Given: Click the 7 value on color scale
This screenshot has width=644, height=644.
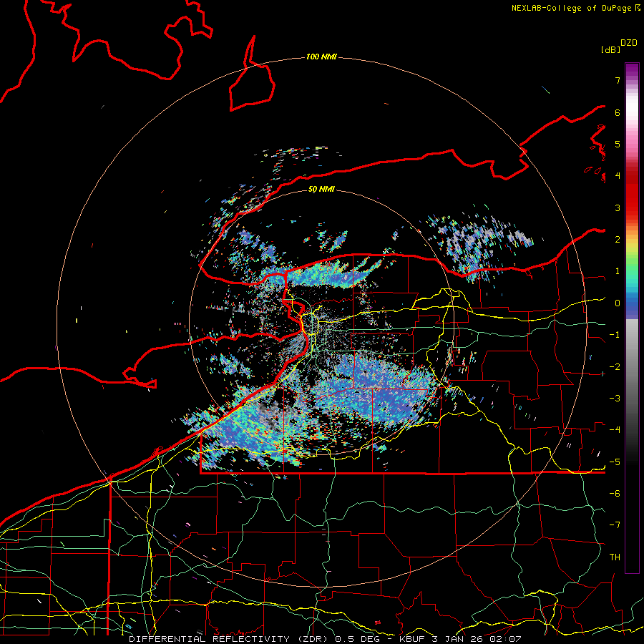Looking at the screenshot, I should pyautogui.click(x=618, y=80).
